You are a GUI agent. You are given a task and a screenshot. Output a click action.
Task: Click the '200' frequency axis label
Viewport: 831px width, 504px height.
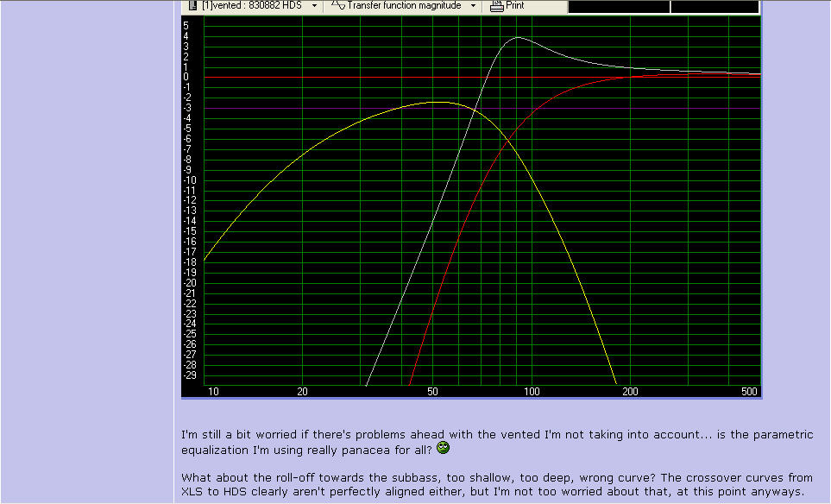630,391
